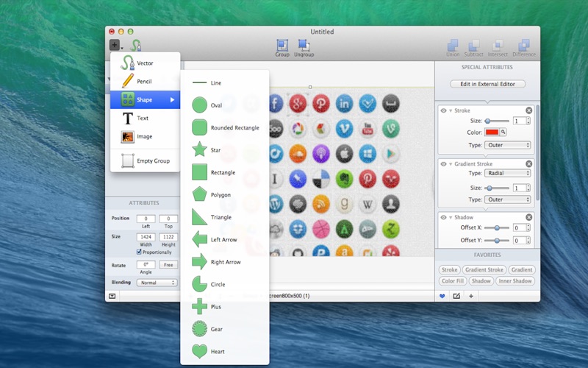Click Edit in External Editor button
The width and height of the screenshot is (588, 368).
487,84
